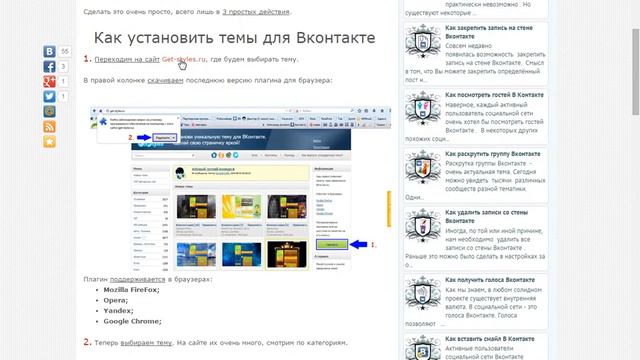Click the 'Google Chrome;' list item

pyautogui.click(x=132, y=321)
